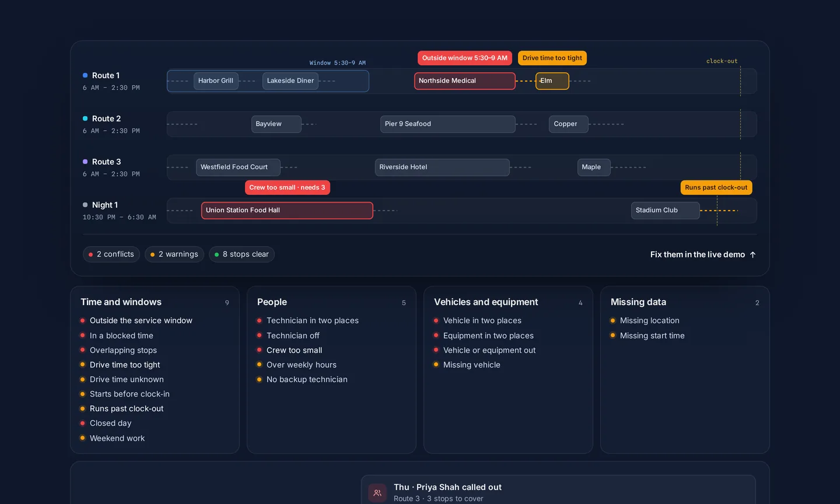Viewport: 840px width, 504px height.
Task: Click the Drive time too tight badge
Action: [x=552, y=58]
